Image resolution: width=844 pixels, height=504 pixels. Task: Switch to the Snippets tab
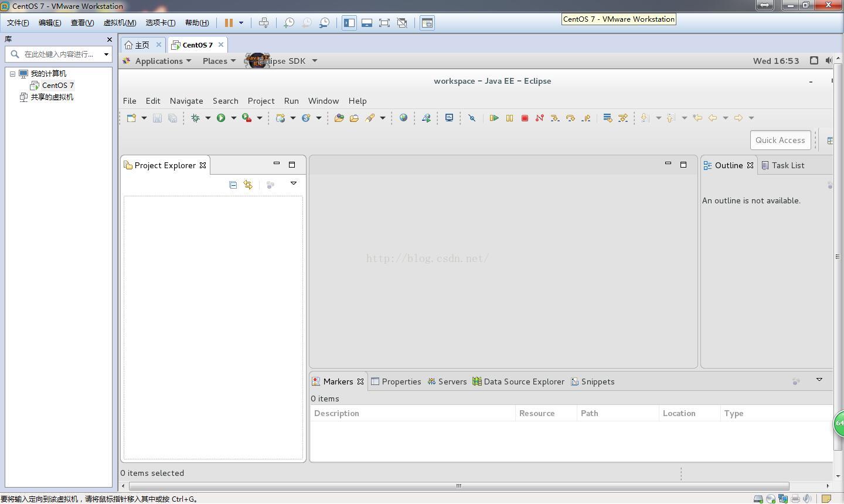(593, 382)
